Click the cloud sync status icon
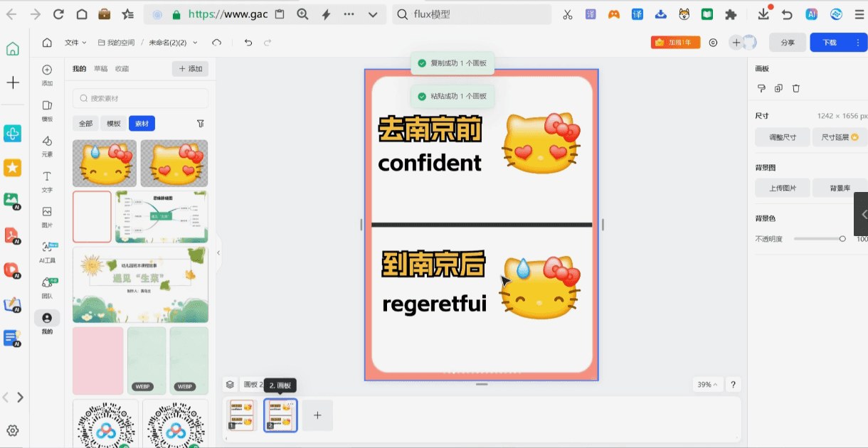 (217, 43)
